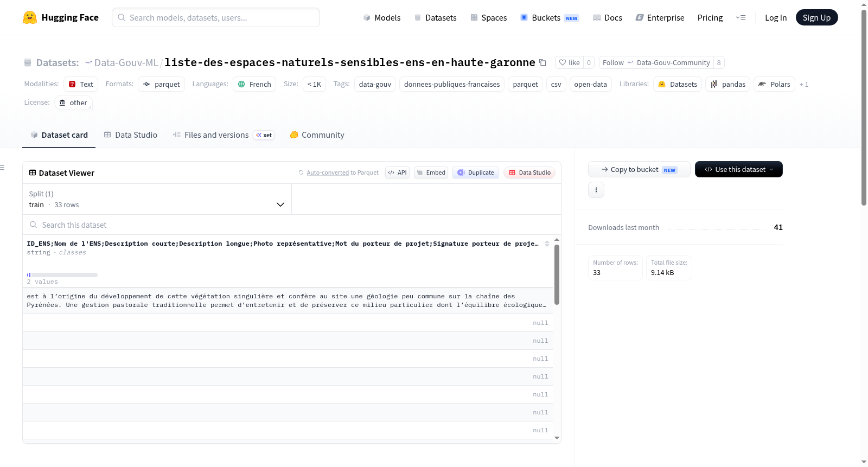868x467 pixels.
Task: Click the Downloads last month value '41'
Action: tap(778, 227)
